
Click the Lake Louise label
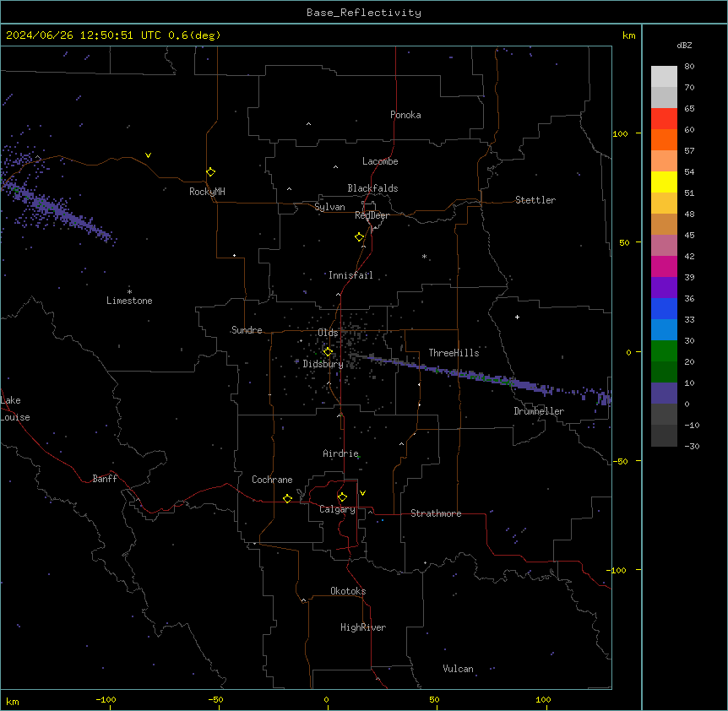tap(15, 409)
